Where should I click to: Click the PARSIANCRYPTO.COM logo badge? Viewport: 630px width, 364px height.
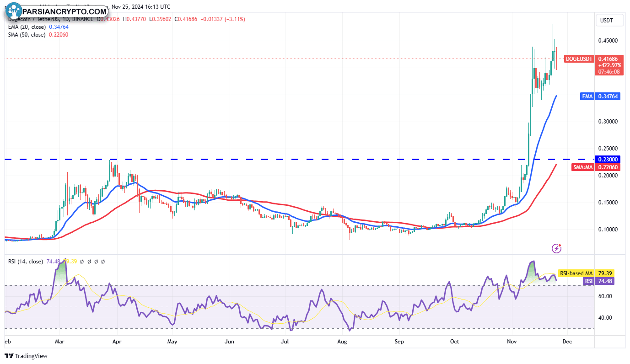tap(56, 11)
